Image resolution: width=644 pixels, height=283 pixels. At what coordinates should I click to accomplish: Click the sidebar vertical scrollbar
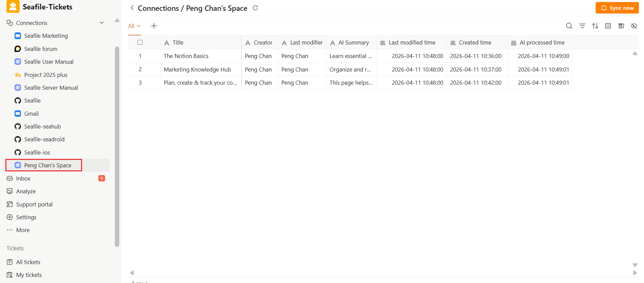(x=117, y=147)
